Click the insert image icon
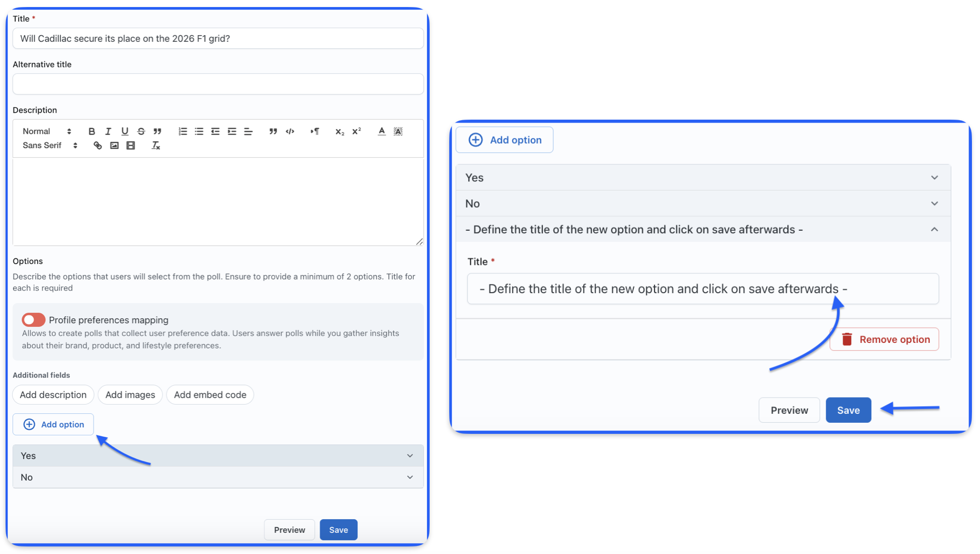This screenshot has height=554, width=980. pyautogui.click(x=114, y=146)
